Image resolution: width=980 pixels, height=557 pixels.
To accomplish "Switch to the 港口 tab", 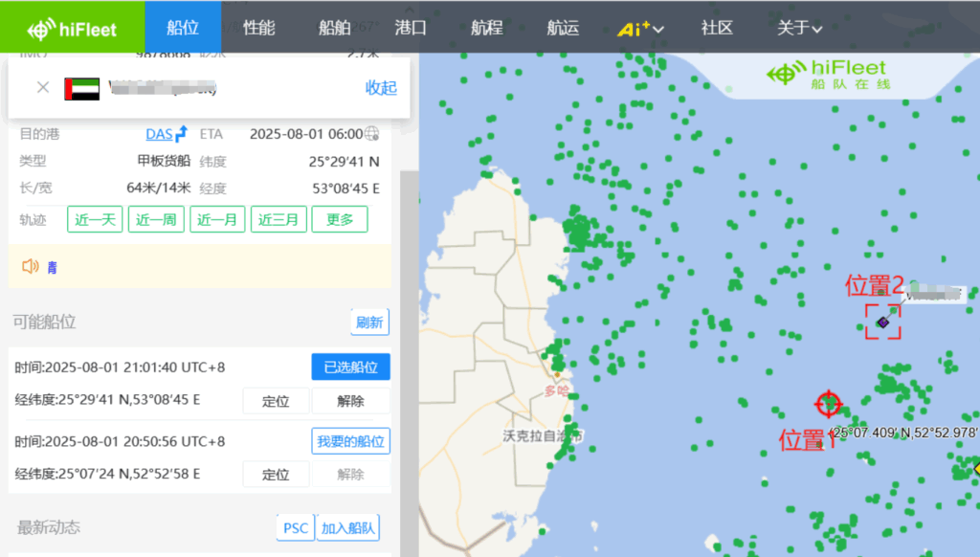I will point(411,28).
